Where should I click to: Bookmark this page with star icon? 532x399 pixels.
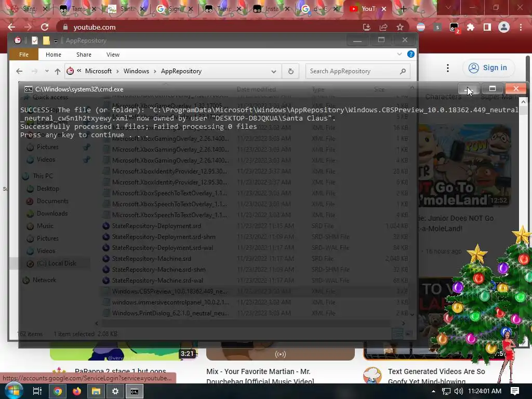(x=400, y=27)
